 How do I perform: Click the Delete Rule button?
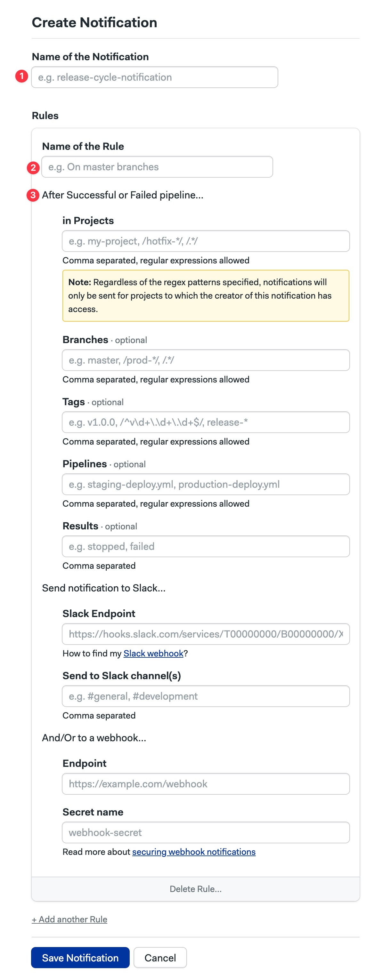[195, 889]
